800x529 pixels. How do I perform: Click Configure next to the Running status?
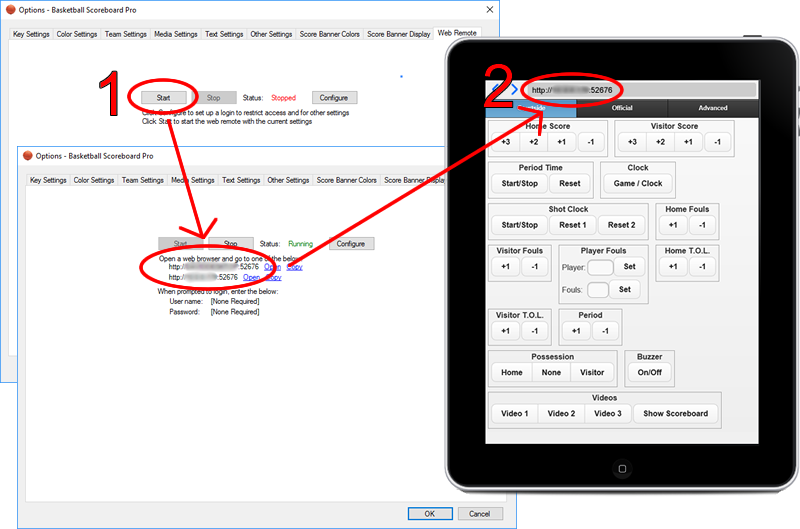tap(350, 243)
